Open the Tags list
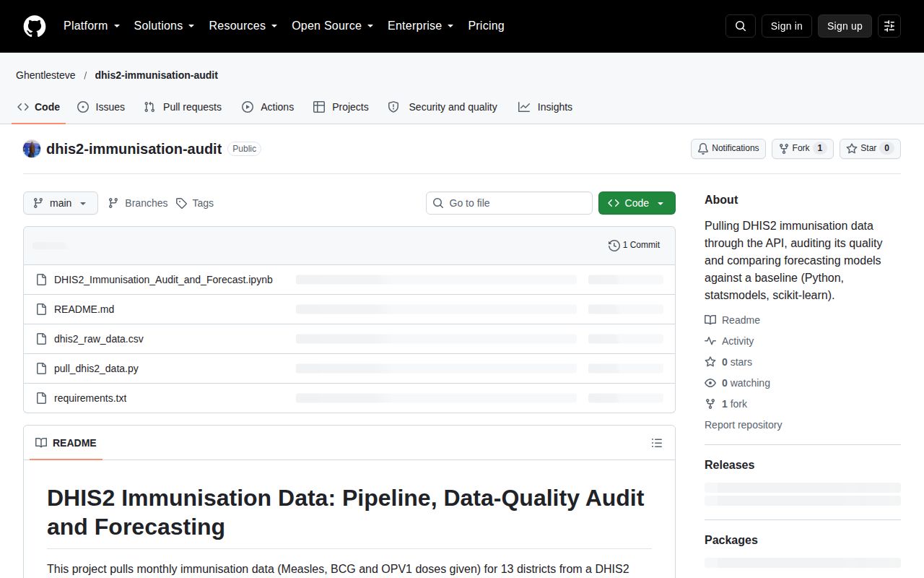Screen dimensions: 924x578 pyautogui.click(x=195, y=203)
